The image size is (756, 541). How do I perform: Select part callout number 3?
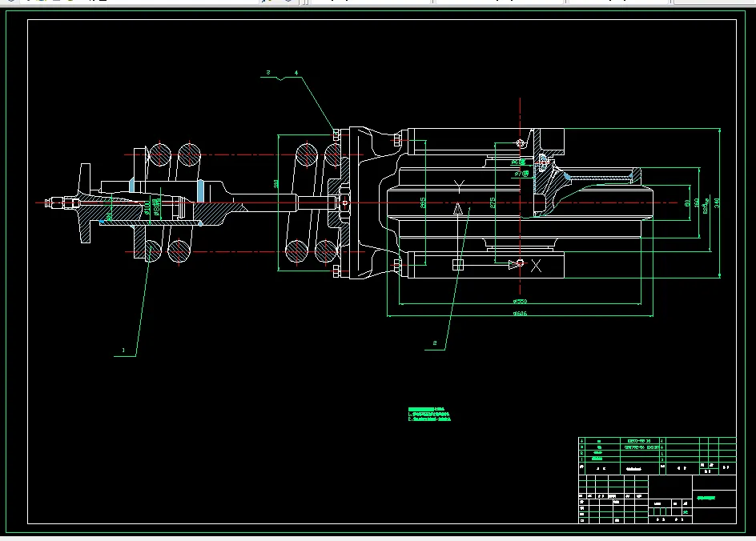(268, 72)
